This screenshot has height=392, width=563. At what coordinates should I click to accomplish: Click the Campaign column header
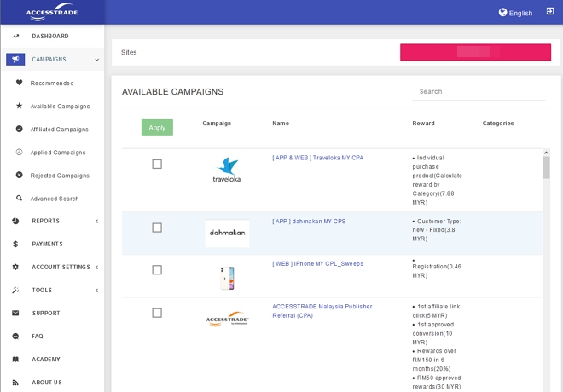217,123
